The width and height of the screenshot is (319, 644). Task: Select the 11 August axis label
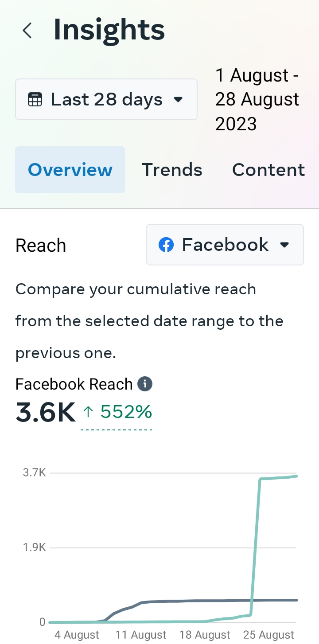pyautogui.click(x=141, y=635)
